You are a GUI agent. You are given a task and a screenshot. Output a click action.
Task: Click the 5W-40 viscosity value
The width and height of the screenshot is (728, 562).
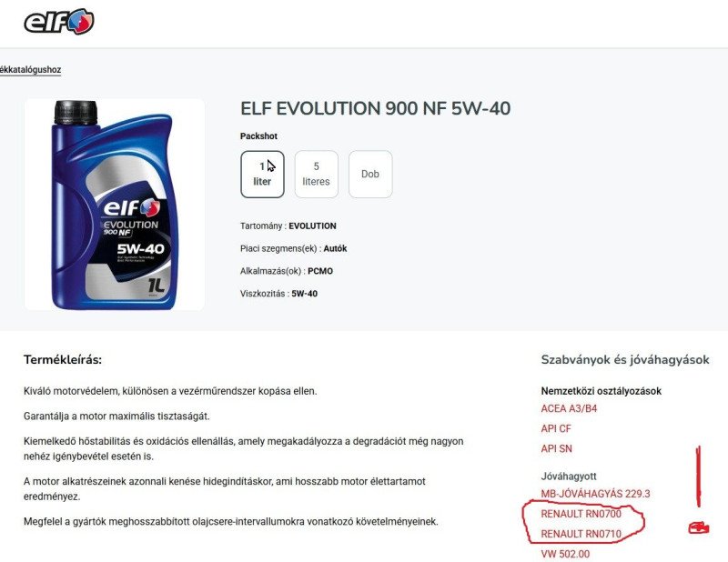tap(305, 294)
